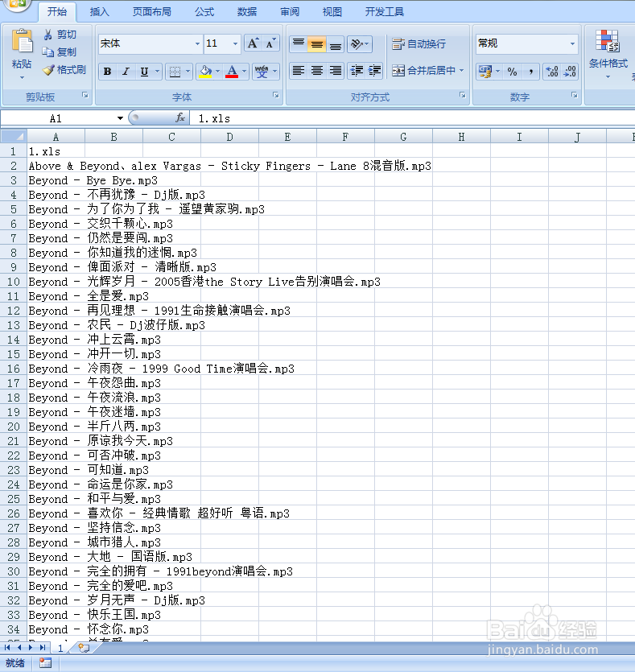Open the Clipboard group dialog launcher
Image resolution: width=635 pixels, height=672 pixels.
(85, 96)
